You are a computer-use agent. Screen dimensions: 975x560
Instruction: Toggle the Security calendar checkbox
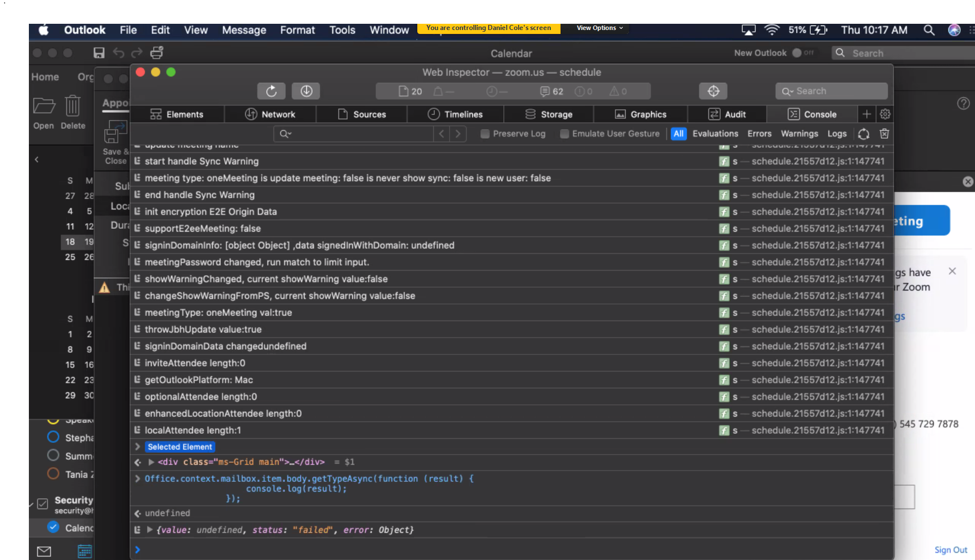[42, 503]
